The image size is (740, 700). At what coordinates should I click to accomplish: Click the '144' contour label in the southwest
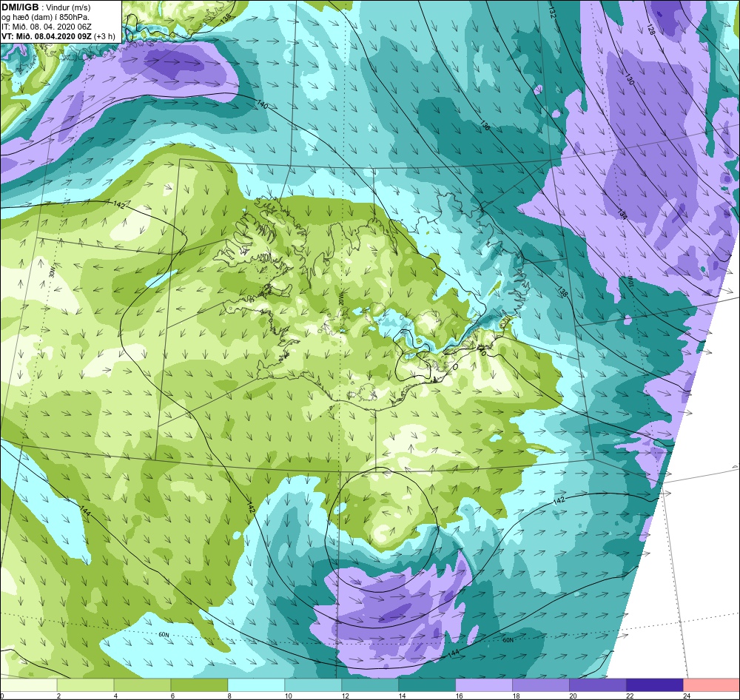(x=85, y=511)
